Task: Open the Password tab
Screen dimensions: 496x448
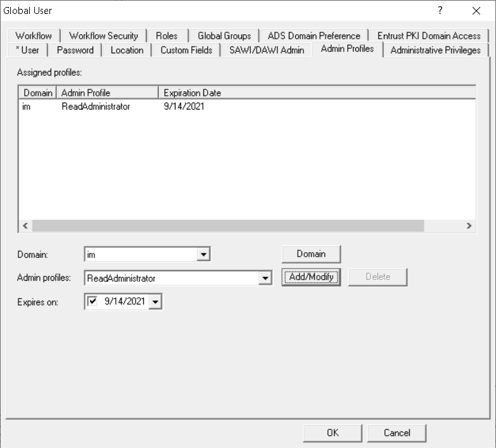Action: click(x=75, y=50)
